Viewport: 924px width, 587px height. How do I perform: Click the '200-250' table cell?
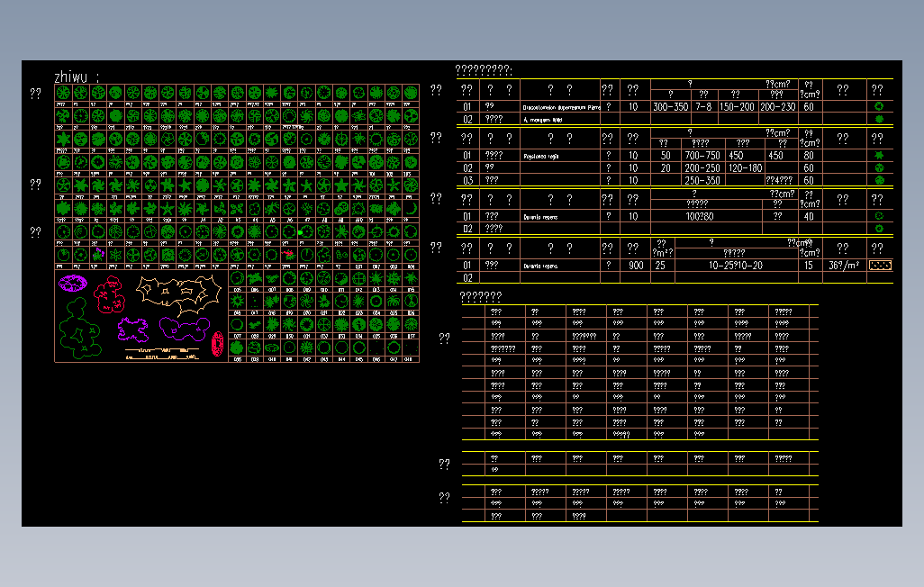pos(702,168)
